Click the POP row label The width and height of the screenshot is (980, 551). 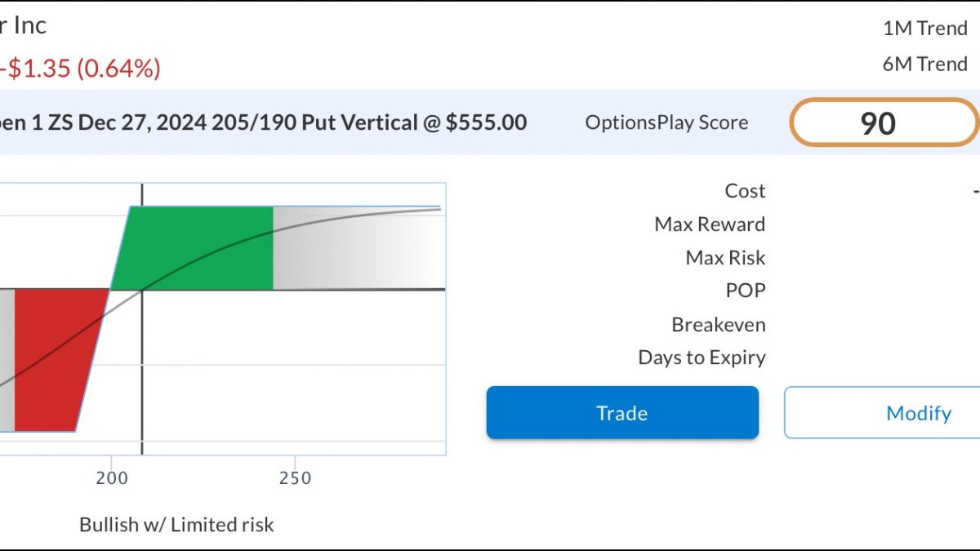[x=746, y=291]
